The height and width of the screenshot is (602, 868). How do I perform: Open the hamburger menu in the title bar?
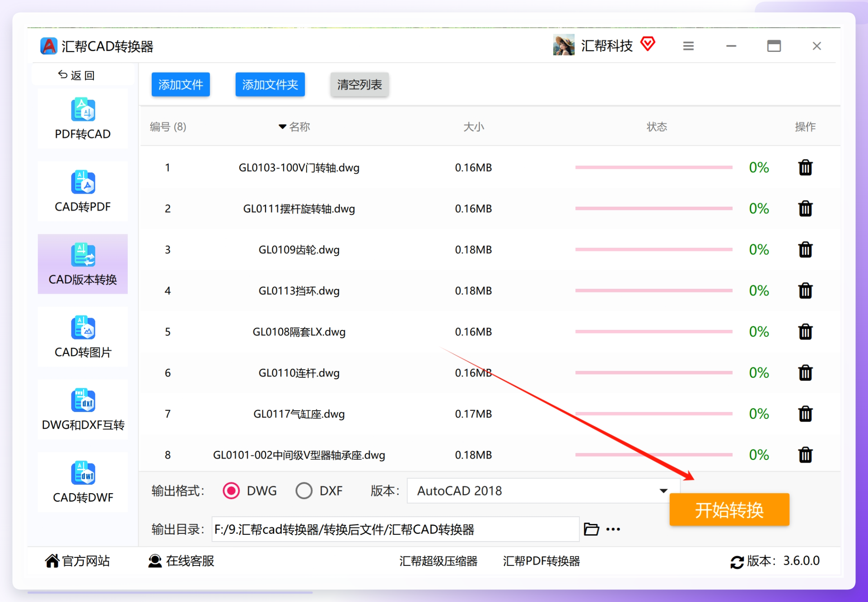tap(688, 46)
